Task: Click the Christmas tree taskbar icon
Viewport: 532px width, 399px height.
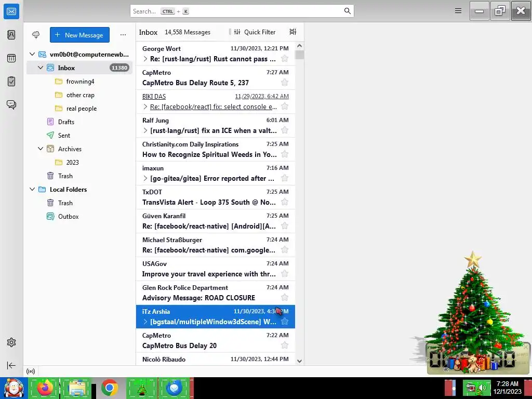Action: pyautogui.click(x=142, y=388)
